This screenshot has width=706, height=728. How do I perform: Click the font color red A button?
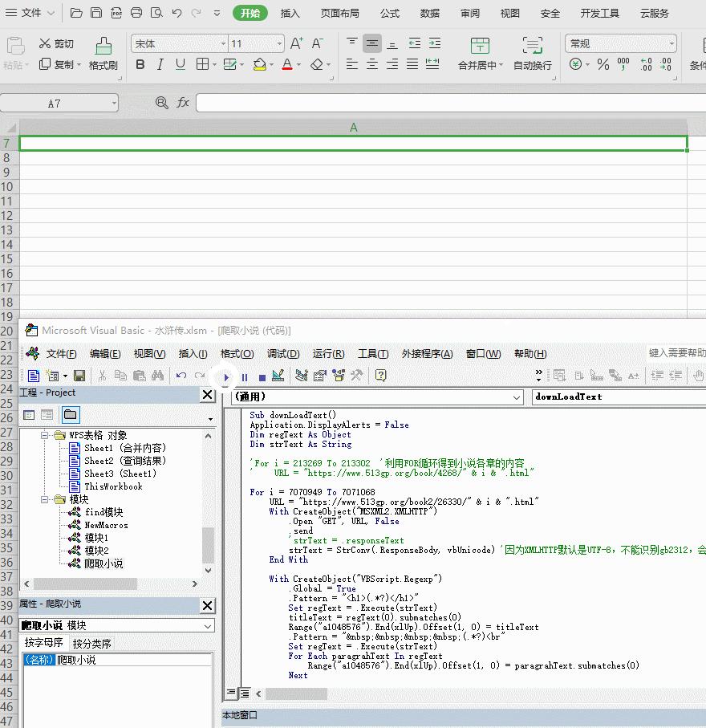click(287, 64)
